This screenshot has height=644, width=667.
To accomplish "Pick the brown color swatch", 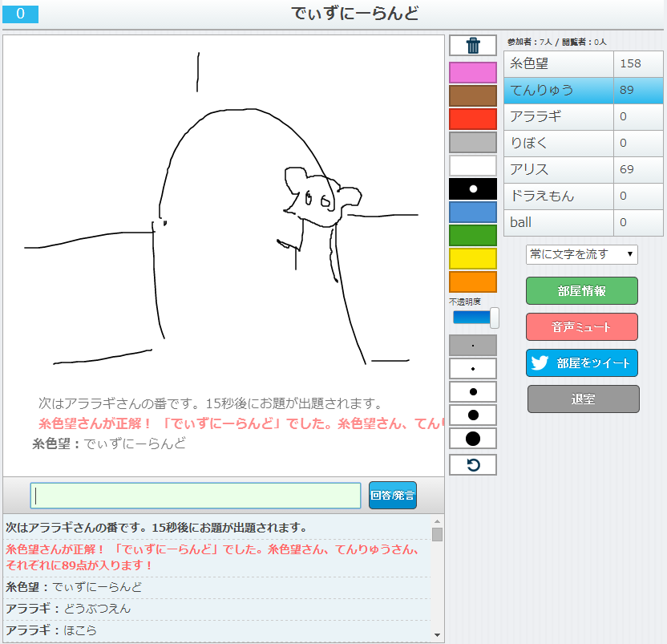I will (x=473, y=95).
